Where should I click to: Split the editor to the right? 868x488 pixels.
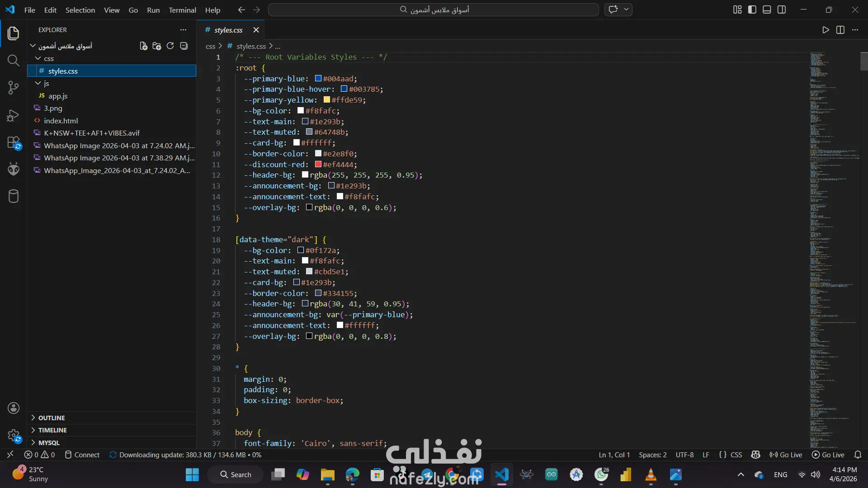pyautogui.click(x=840, y=30)
